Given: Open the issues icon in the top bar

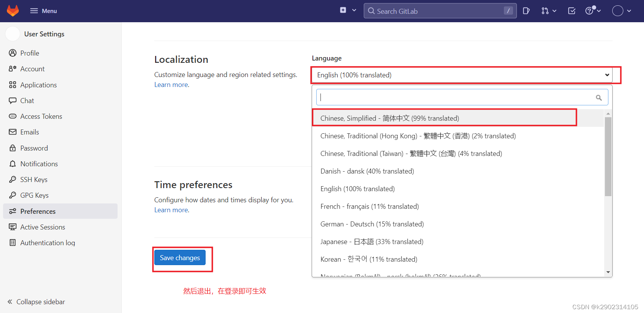Looking at the screenshot, I should coord(526,11).
